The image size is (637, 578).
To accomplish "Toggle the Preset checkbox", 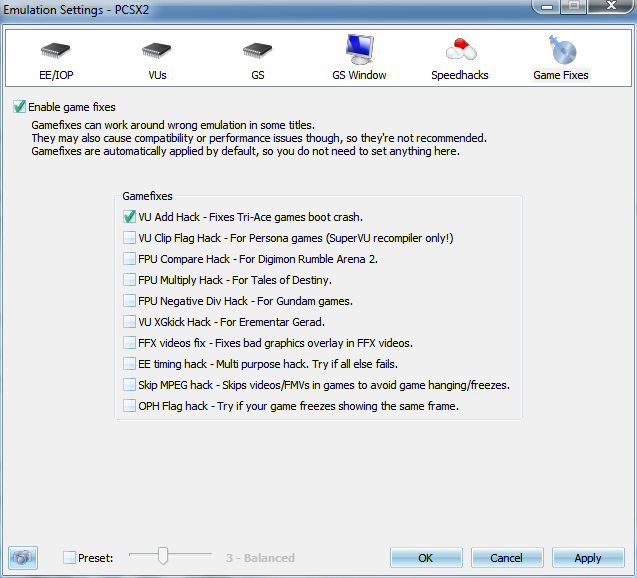I will [69, 557].
